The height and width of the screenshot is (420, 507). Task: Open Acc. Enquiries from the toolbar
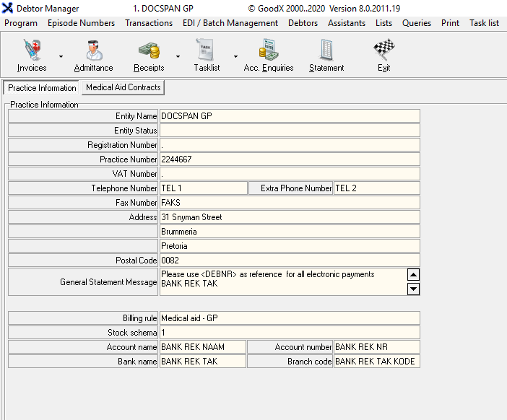click(x=269, y=55)
